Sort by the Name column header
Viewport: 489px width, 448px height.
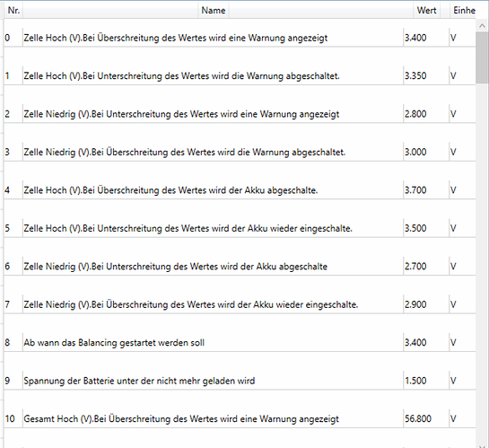point(214,10)
